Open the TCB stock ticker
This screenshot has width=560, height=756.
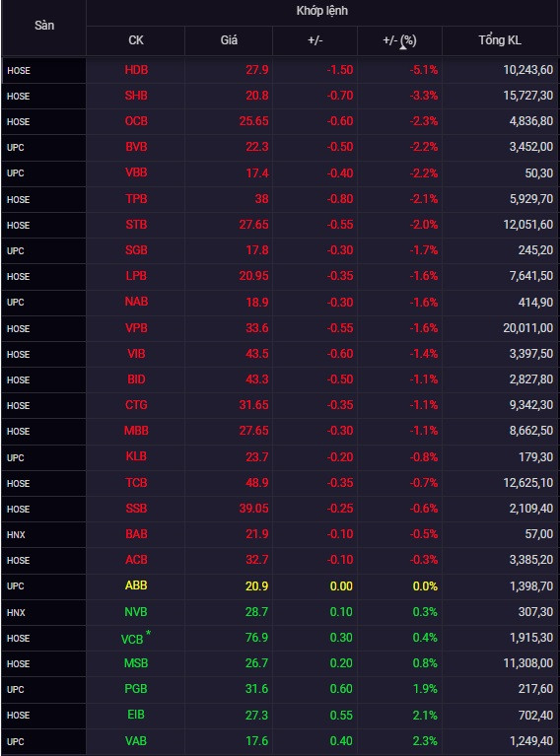tap(136, 483)
